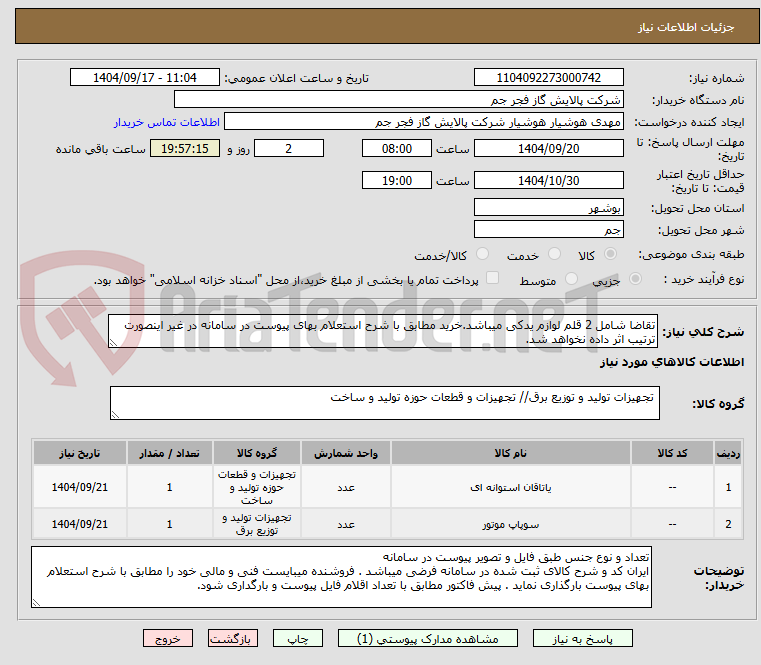Select table row 'یاتاقان استوانه ای'
The width and height of the screenshot is (761, 665).
tap(516, 487)
